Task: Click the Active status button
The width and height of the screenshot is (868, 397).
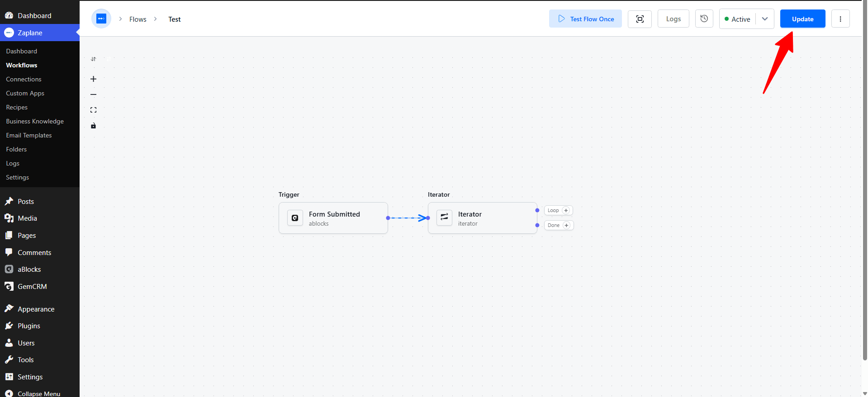Action: click(737, 19)
